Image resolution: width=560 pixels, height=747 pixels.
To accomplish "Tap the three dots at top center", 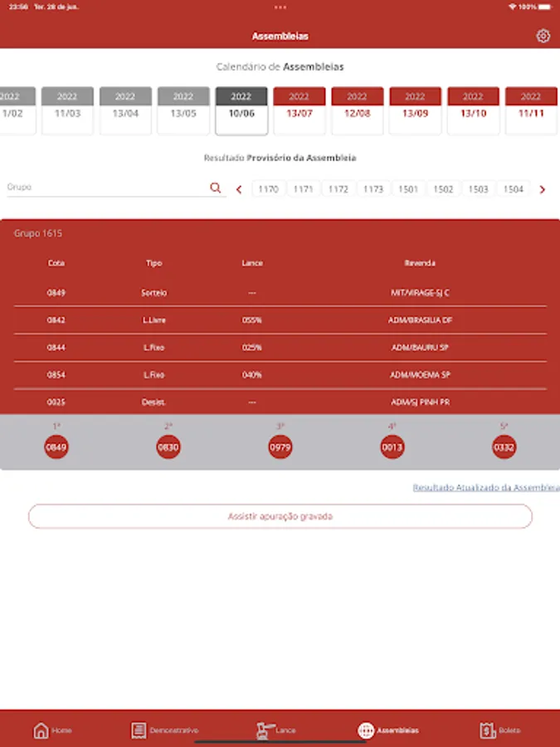I will 280,7.
